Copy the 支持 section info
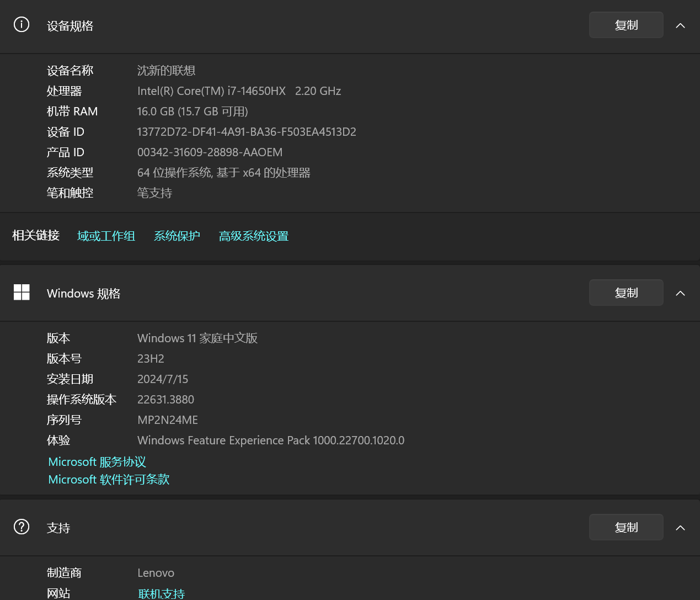Image resolution: width=700 pixels, height=600 pixels. (x=626, y=527)
